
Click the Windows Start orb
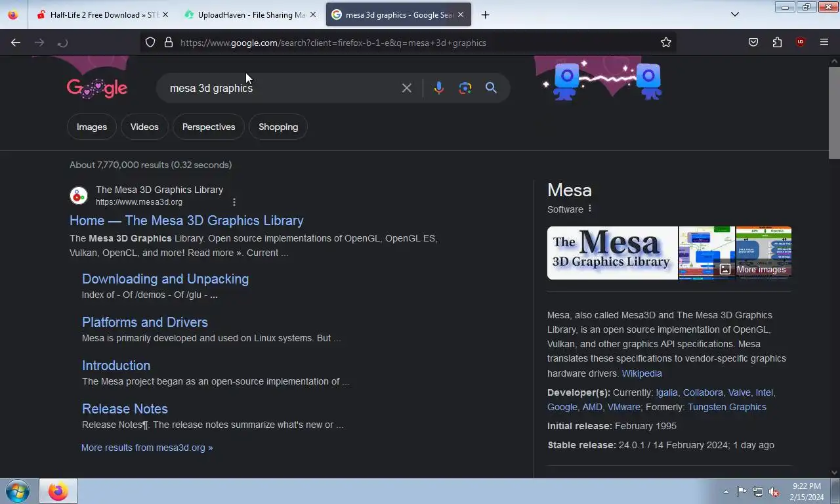18,492
